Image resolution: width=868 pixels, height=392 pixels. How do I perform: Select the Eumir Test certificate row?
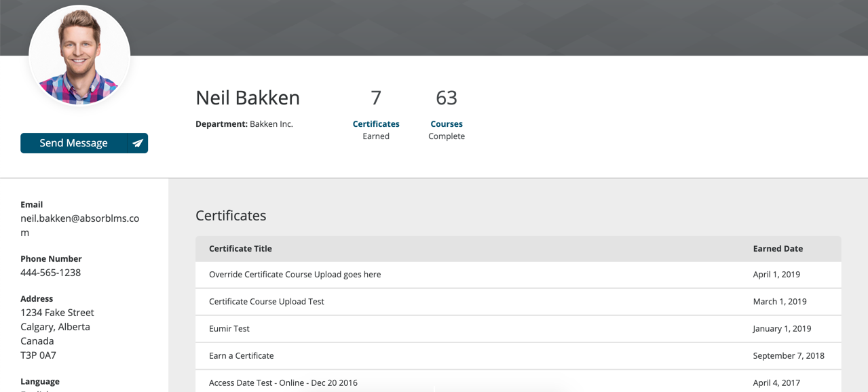pos(518,329)
